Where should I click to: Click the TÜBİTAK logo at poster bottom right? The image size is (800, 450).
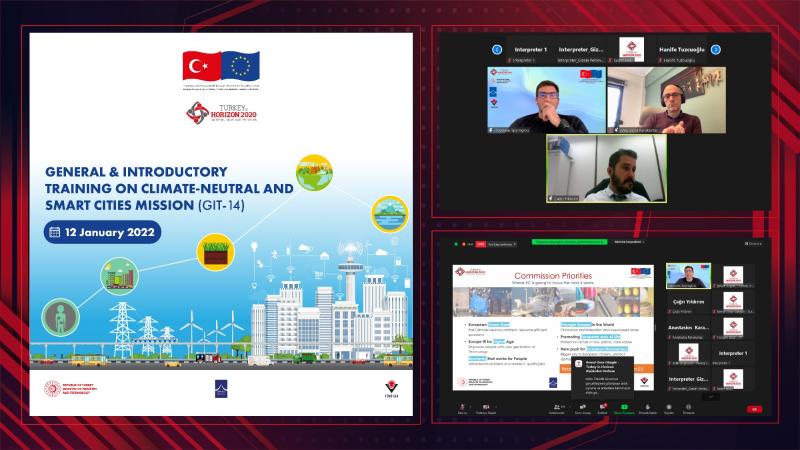pyautogui.click(x=391, y=389)
